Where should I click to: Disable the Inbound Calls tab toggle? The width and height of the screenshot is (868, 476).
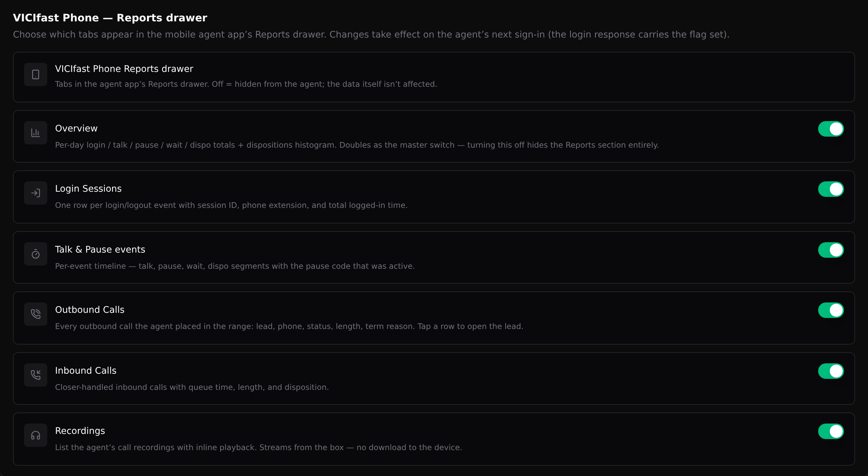pyautogui.click(x=831, y=371)
